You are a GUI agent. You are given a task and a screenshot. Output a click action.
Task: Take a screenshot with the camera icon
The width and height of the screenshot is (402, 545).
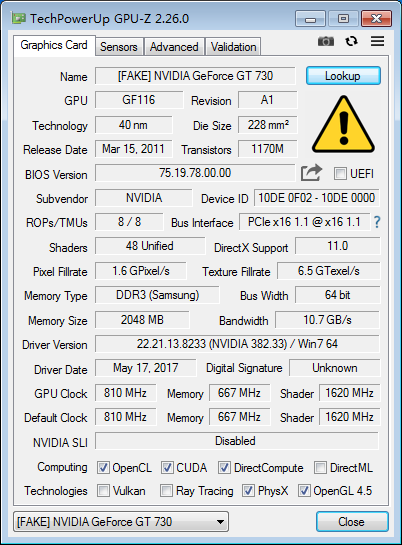coord(326,41)
